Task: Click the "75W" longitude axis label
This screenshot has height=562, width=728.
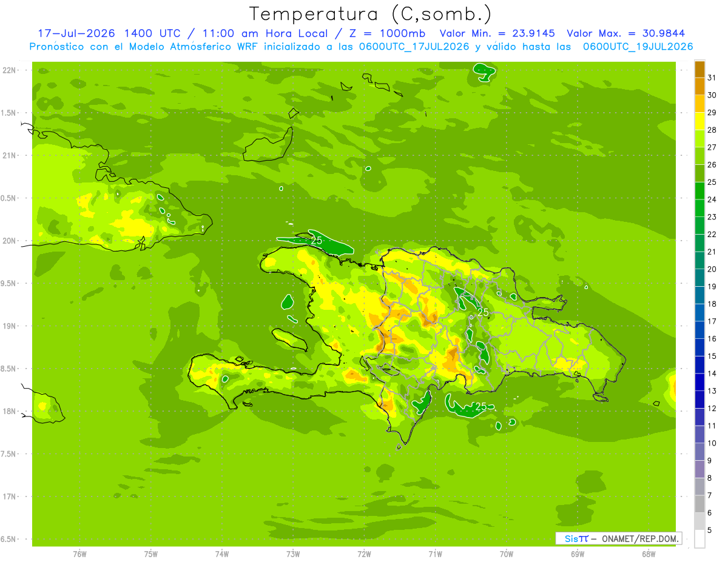Action: coord(151,554)
